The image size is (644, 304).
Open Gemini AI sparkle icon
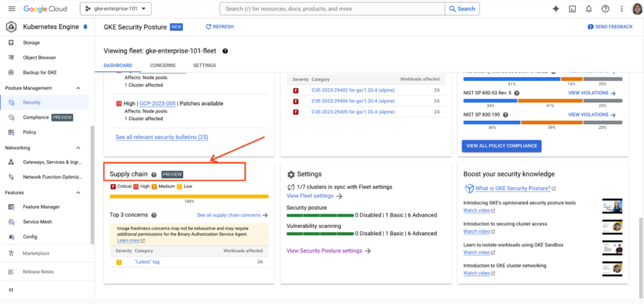(x=556, y=9)
